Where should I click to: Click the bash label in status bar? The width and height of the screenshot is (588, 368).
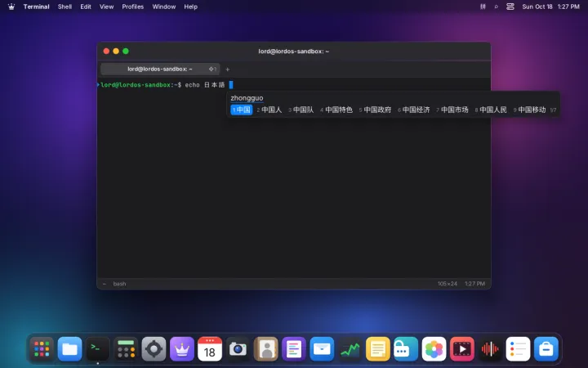coord(119,284)
